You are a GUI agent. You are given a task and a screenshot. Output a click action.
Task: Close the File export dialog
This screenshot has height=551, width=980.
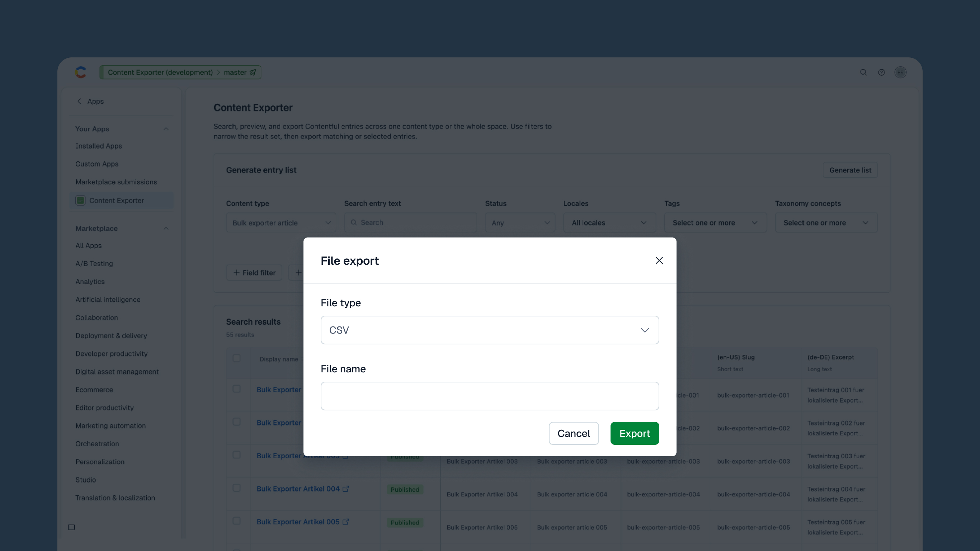point(659,260)
